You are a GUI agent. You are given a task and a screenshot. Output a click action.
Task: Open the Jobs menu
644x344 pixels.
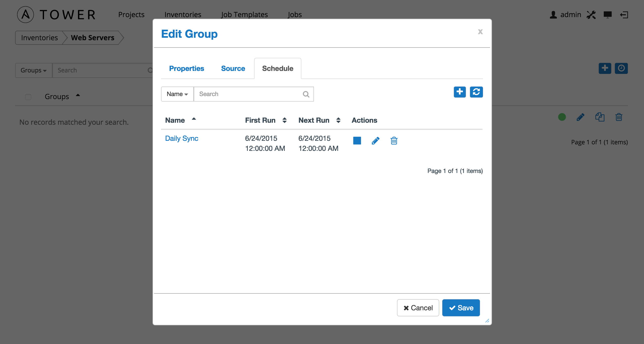tap(295, 15)
